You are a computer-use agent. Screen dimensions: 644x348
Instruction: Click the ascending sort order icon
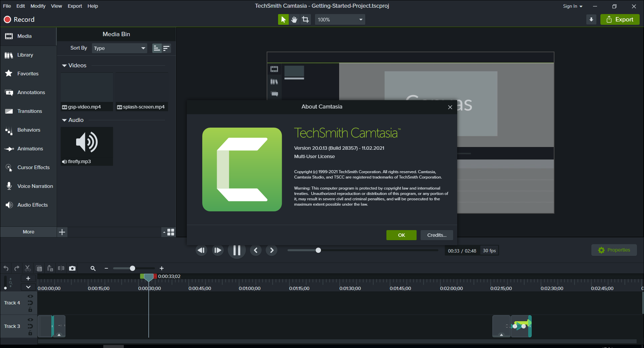coord(157,48)
